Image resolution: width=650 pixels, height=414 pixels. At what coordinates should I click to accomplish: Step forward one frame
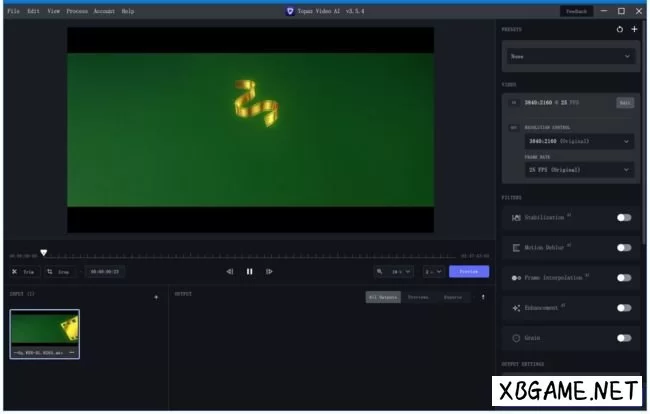tap(269, 271)
